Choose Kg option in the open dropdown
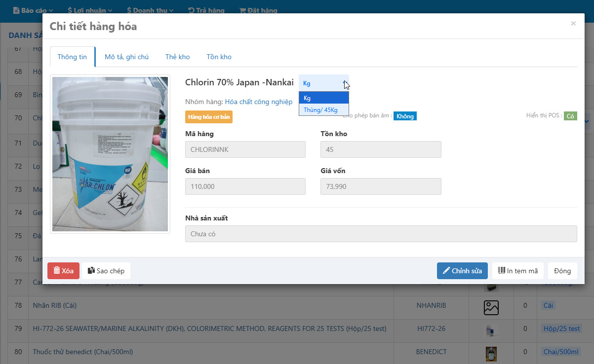The height and width of the screenshot is (364, 594). pos(323,98)
